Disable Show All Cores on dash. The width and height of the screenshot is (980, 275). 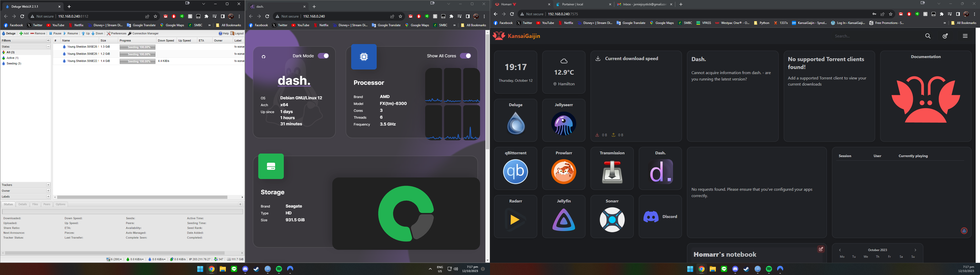466,56
